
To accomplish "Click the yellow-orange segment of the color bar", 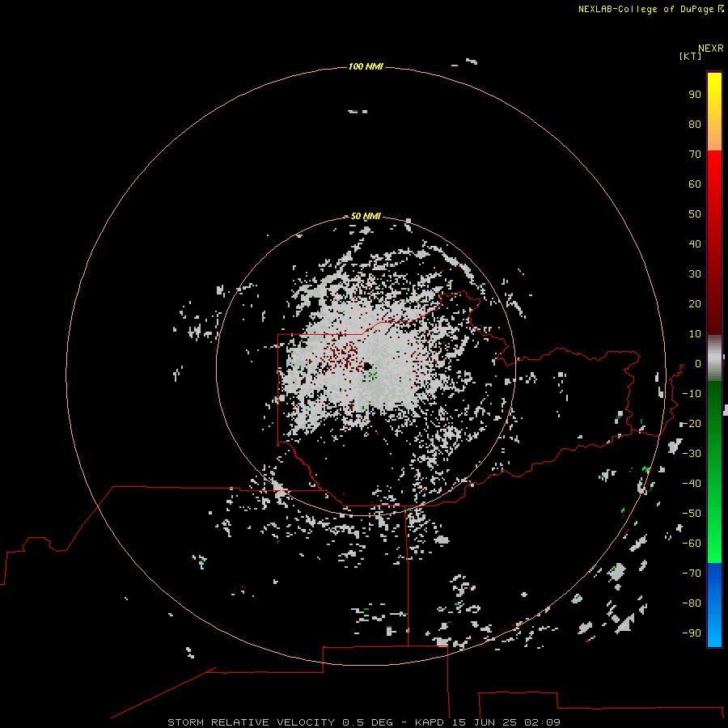I will tap(714, 112).
